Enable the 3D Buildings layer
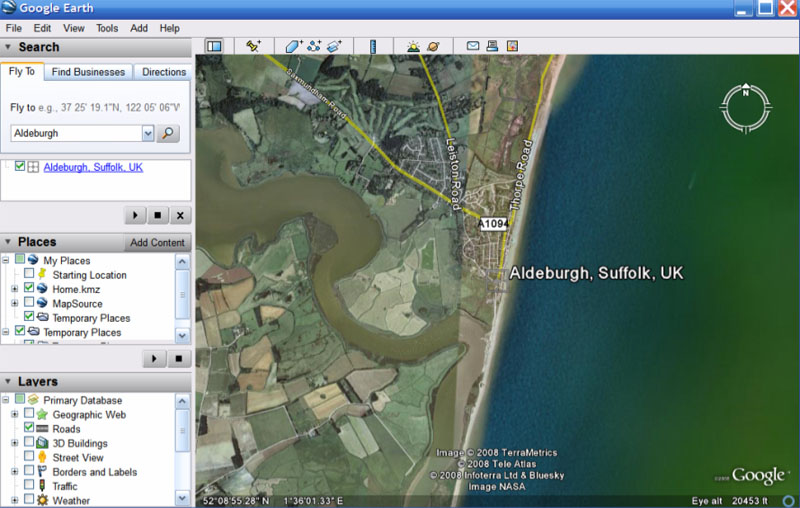The height and width of the screenshot is (508, 800). tap(29, 442)
